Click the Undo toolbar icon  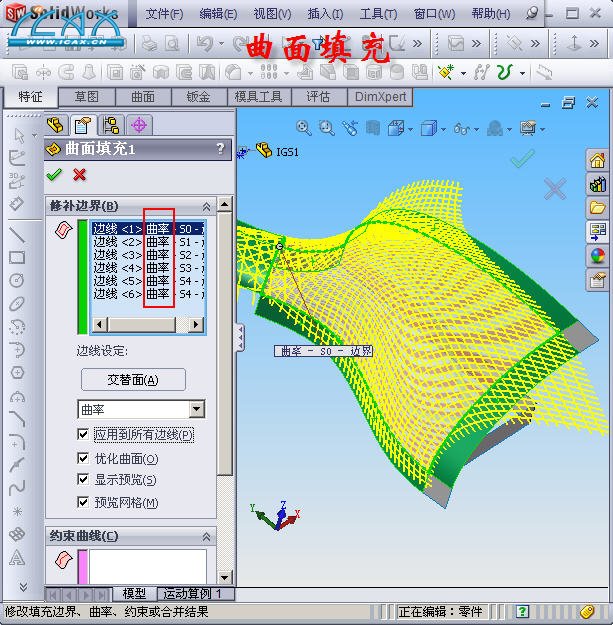pyautogui.click(x=205, y=43)
